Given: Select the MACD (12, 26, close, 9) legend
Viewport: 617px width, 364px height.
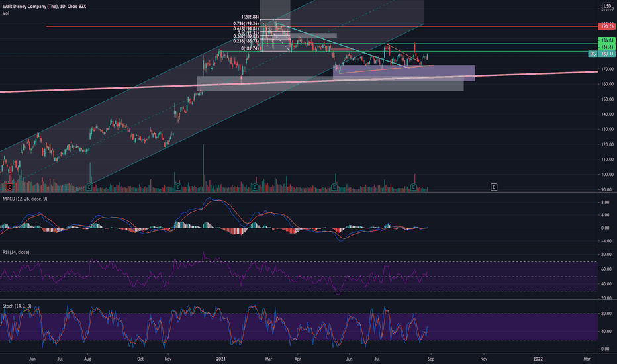Looking at the screenshot, I should (24, 199).
